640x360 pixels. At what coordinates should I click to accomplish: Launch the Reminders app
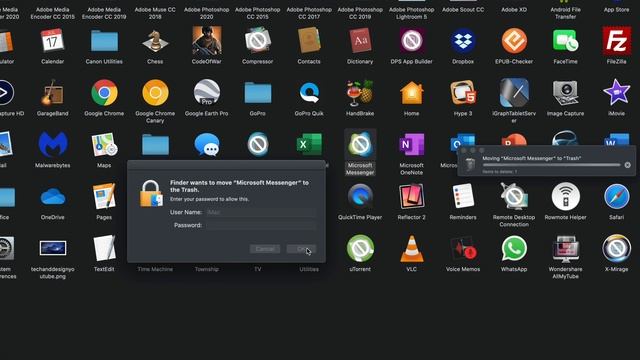coord(463,196)
